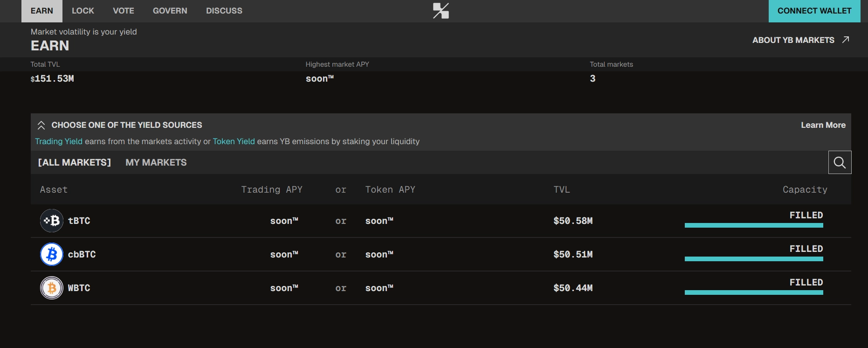The width and height of the screenshot is (868, 348).
Task: Collapse the yield sources panel chevron
Action: [41, 125]
